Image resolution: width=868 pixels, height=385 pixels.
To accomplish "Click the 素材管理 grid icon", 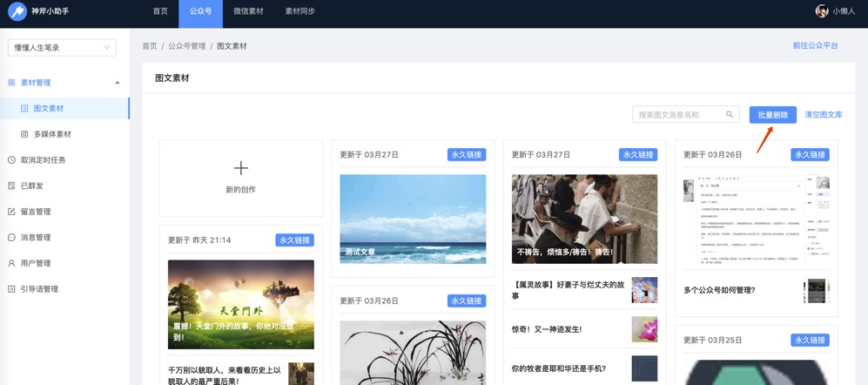I will click(11, 83).
